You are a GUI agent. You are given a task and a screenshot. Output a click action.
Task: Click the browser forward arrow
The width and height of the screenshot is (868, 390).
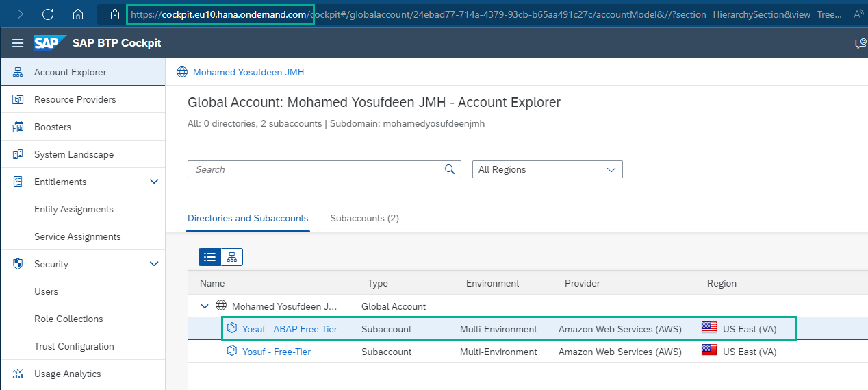[18, 14]
